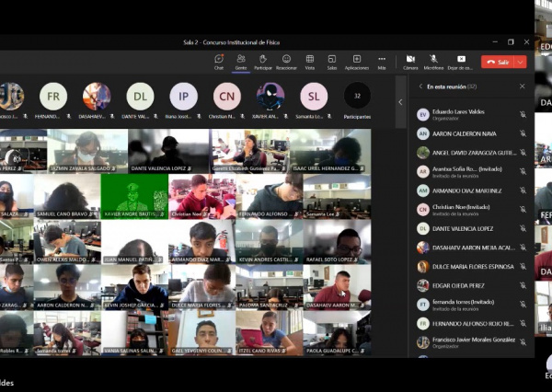Open the Reaccionar emoji reactions

(x=286, y=60)
